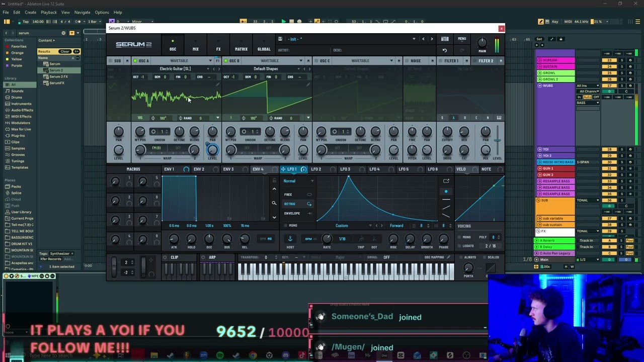The height and width of the screenshot is (362, 644).
Task: Open the LFO Normal mode dropdown
Action: point(298,181)
